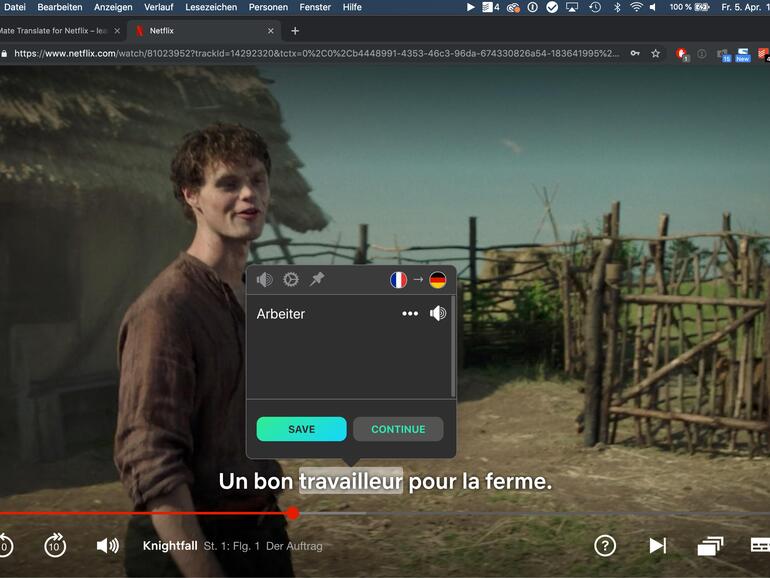Continue playback from translation popup
The image size is (770, 578).
pyautogui.click(x=398, y=429)
